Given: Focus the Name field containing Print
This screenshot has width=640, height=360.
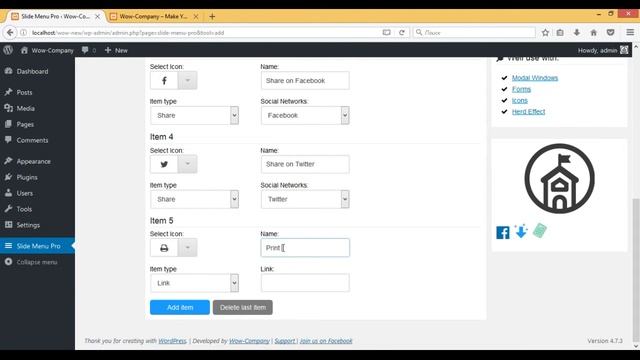Looking at the screenshot, I should tap(305, 248).
